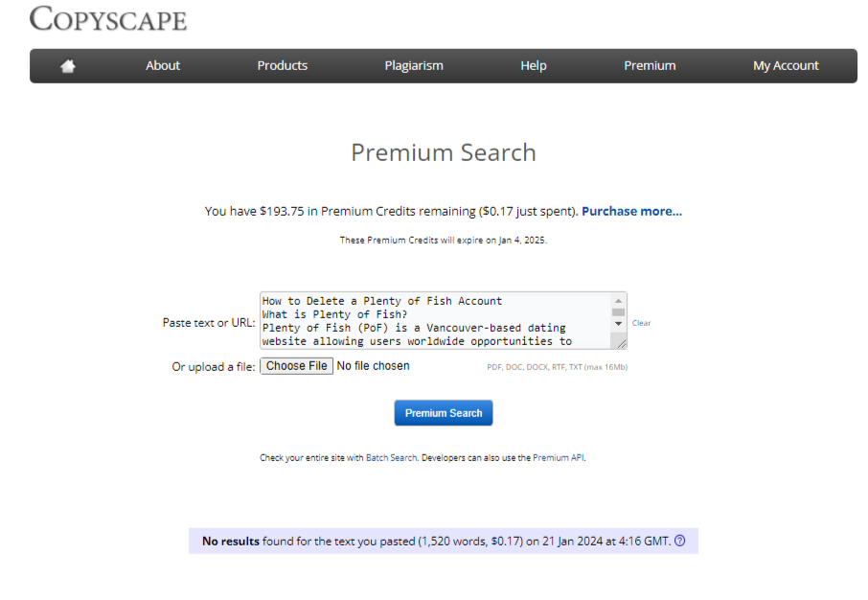Go to the Plagiarism menu item
Image resolution: width=868 pixels, height=600 pixels.
coord(414,65)
